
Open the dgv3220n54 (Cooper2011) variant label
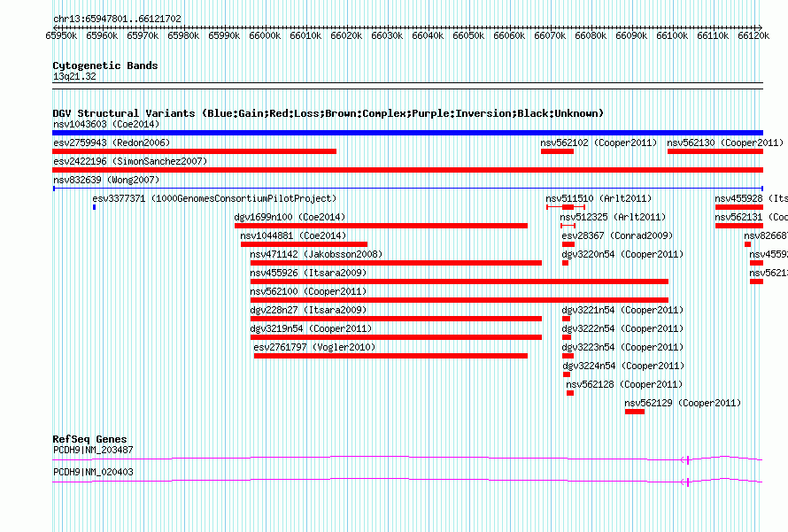(x=622, y=254)
